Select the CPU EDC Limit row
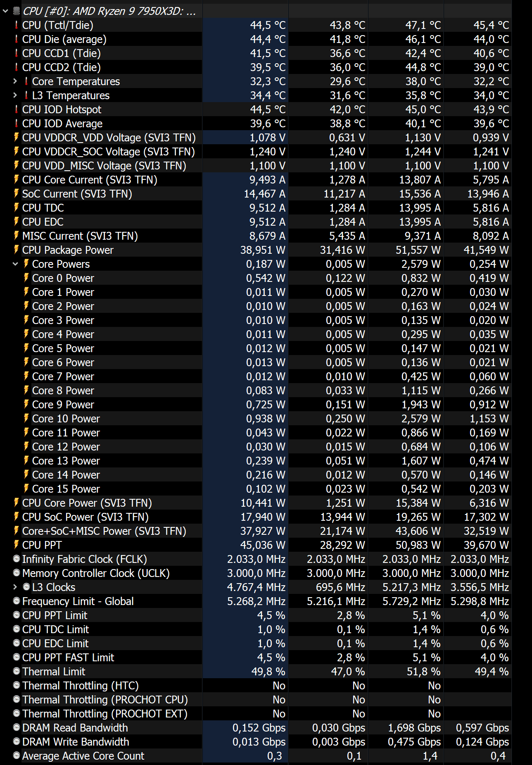The image size is (532, 765). (x=256, y=643)
